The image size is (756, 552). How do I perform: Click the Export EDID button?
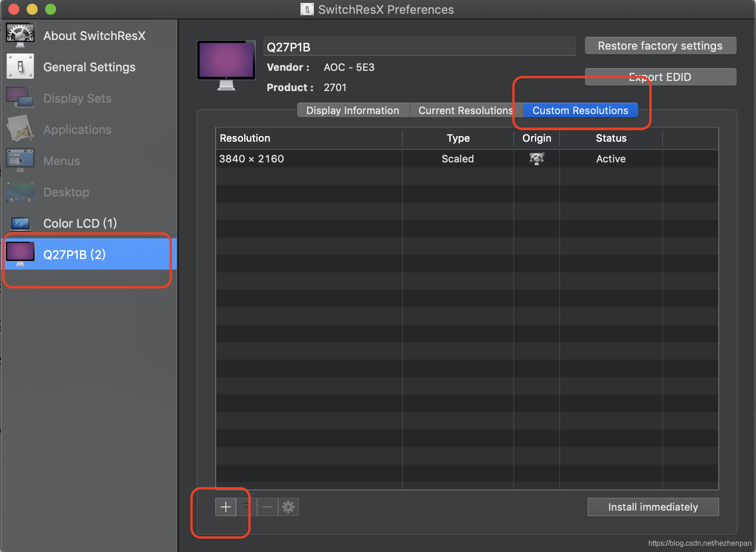pyautogui.click(x=660, y=77)
